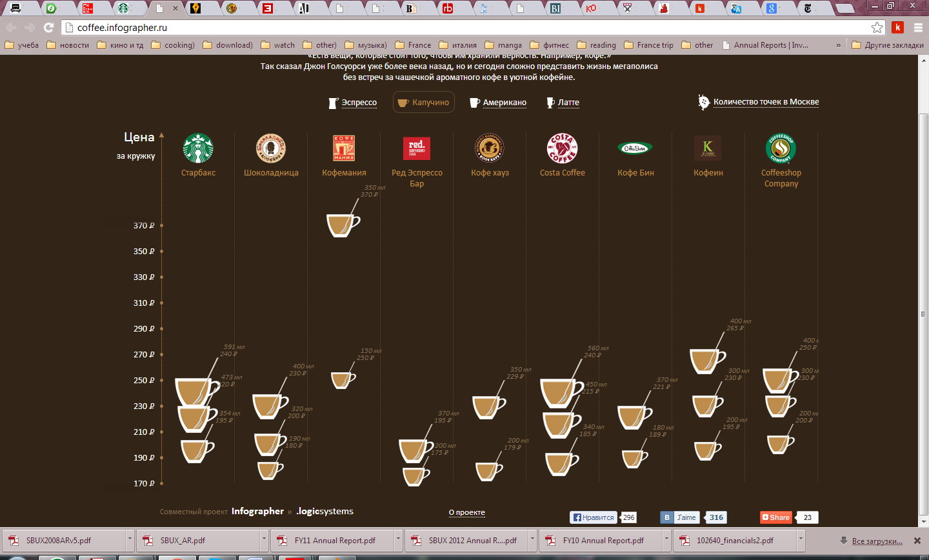Select the Капучино coffee type
This screenshot has width=929, height=560.
tap(424, 103)
